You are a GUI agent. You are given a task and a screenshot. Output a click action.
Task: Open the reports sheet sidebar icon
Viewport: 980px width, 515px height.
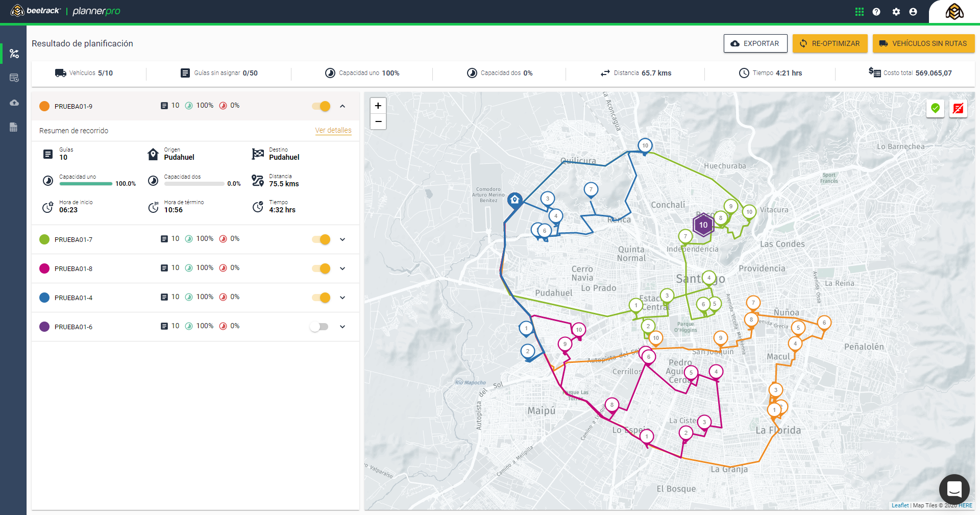tap(14, 127)
